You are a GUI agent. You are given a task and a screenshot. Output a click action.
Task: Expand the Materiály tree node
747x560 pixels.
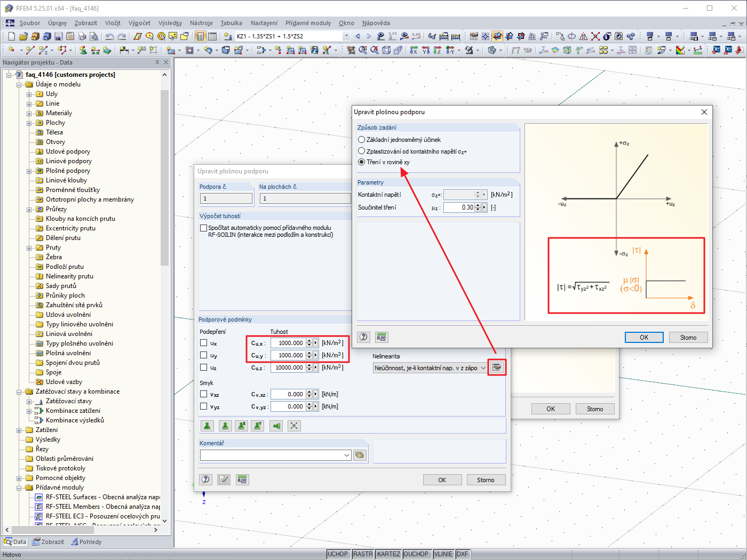tap(29, 113)
